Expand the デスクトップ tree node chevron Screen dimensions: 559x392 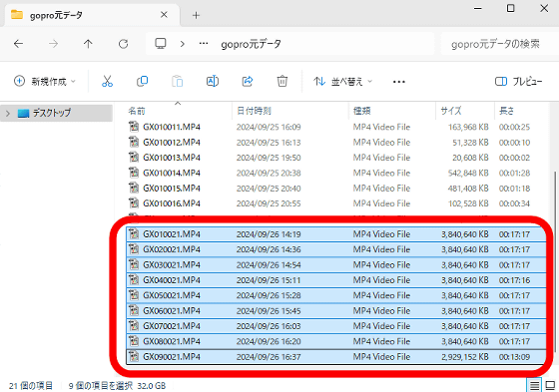8,114
